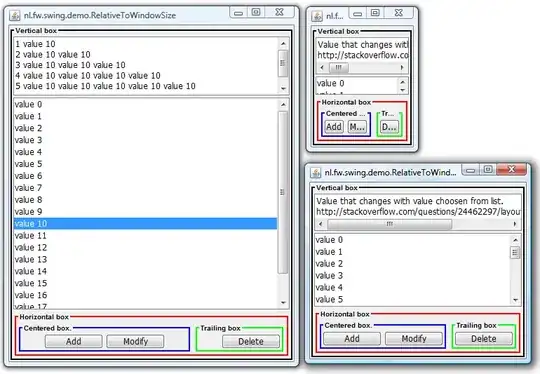
Task: Click the Java icon in the small window title bar
Action: coord(317,16)
